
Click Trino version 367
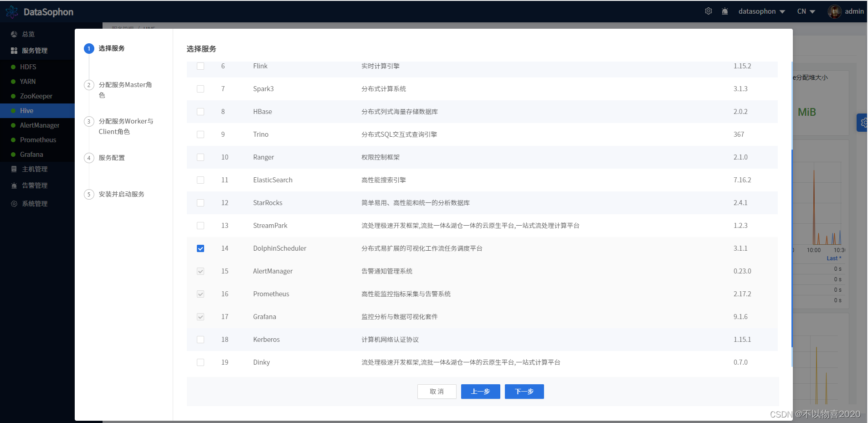pyautogui.click(x=739, y=134)
